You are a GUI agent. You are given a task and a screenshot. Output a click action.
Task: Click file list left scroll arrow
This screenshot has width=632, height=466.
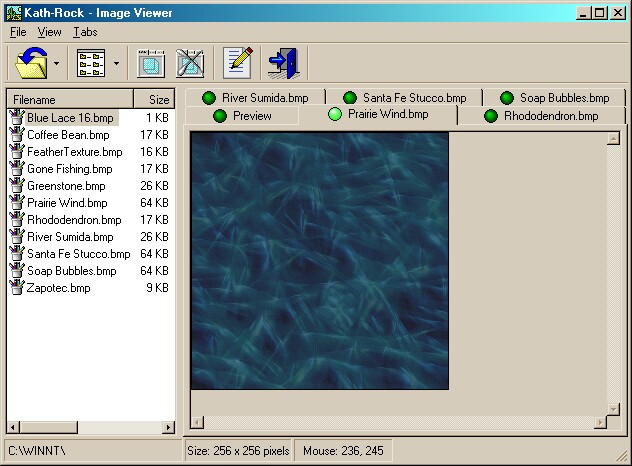tap(13, 427)
